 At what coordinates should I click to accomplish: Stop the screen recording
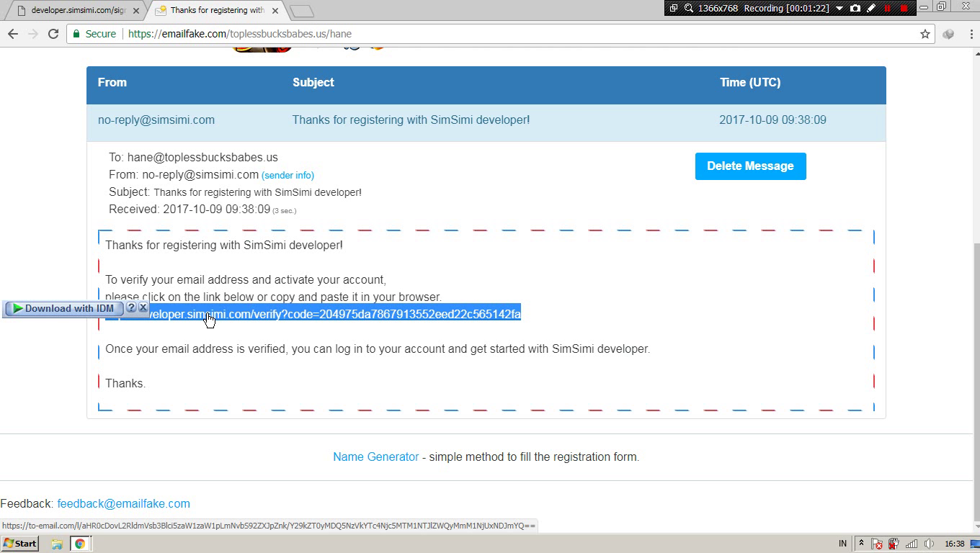coord(904,8)
